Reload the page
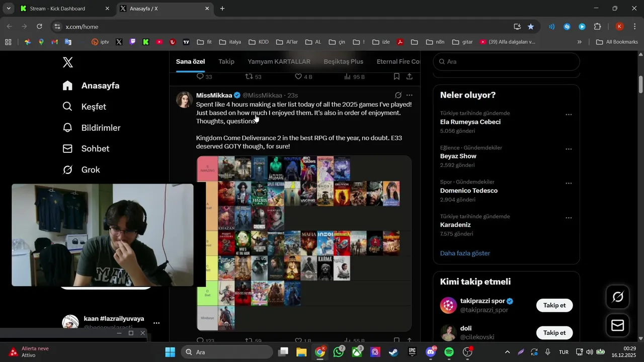The image size is (644, 362). click(x=39, y=27)
